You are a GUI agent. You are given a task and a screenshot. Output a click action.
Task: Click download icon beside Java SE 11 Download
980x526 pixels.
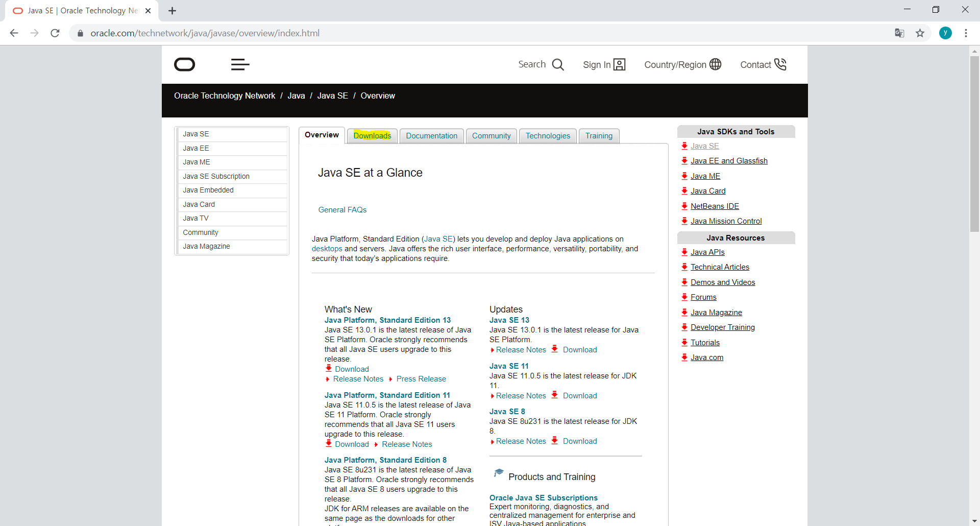[x=555, y=395]
